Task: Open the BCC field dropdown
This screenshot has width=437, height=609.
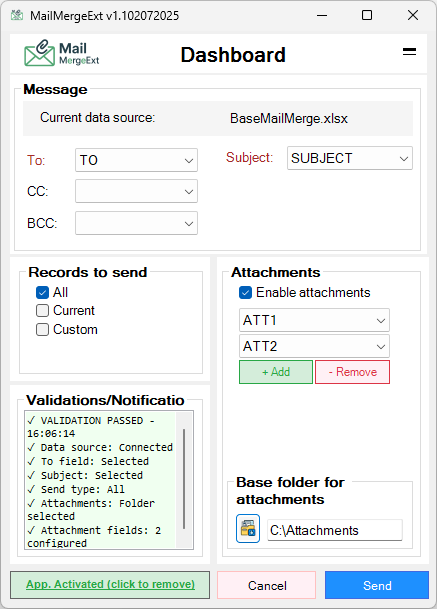Action: click(x=136, y=223)
